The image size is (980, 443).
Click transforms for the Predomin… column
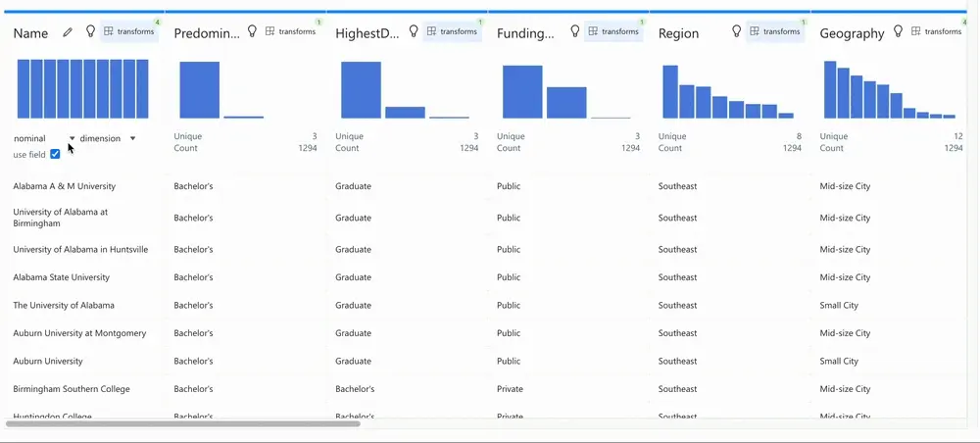point(290,31)
